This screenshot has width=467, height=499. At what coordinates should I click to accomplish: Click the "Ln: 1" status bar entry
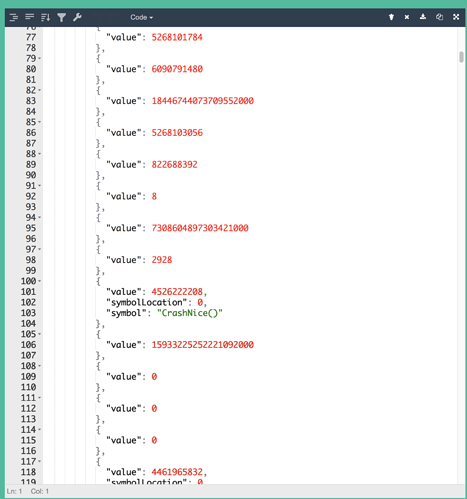[x=14, y=491]
